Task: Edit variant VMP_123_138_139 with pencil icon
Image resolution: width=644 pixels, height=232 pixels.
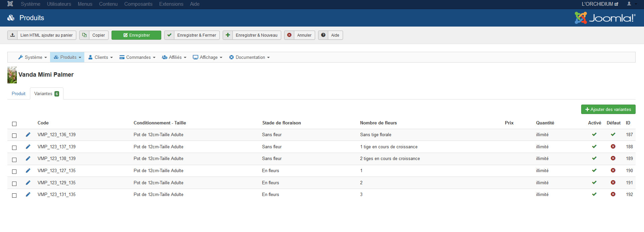Action: 28,158
